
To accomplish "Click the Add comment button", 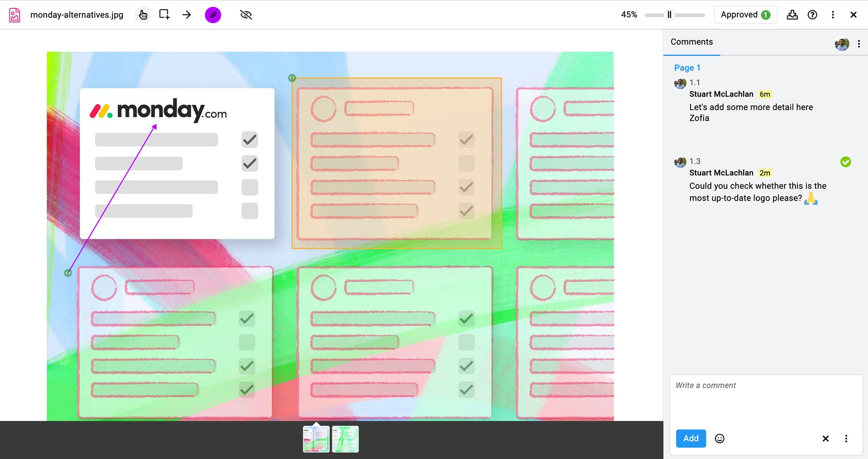I will pos(691,439).
